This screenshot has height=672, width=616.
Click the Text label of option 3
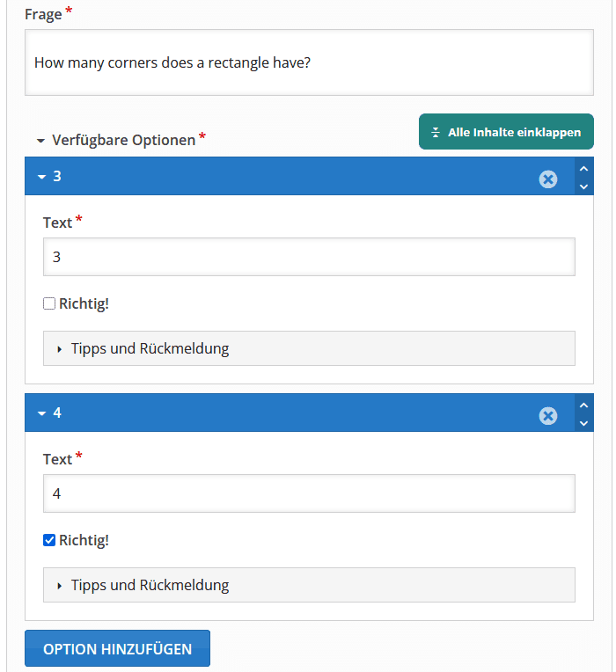tap(57, 223)
